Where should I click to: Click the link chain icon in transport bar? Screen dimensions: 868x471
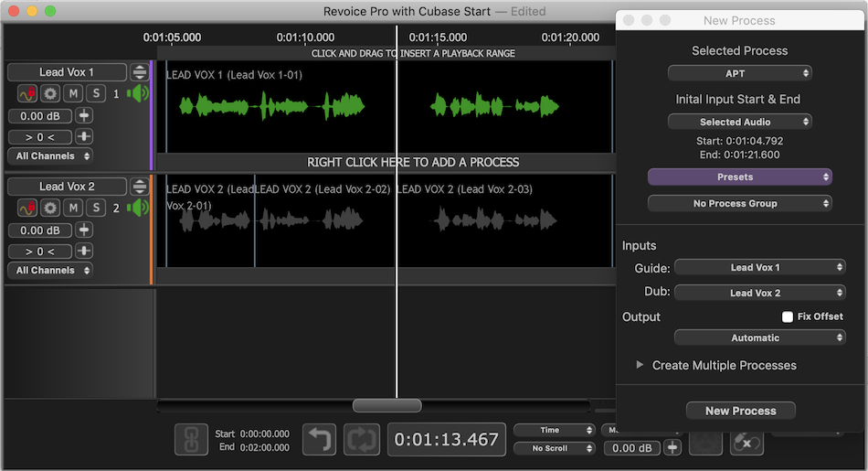(x=191, y=440)
